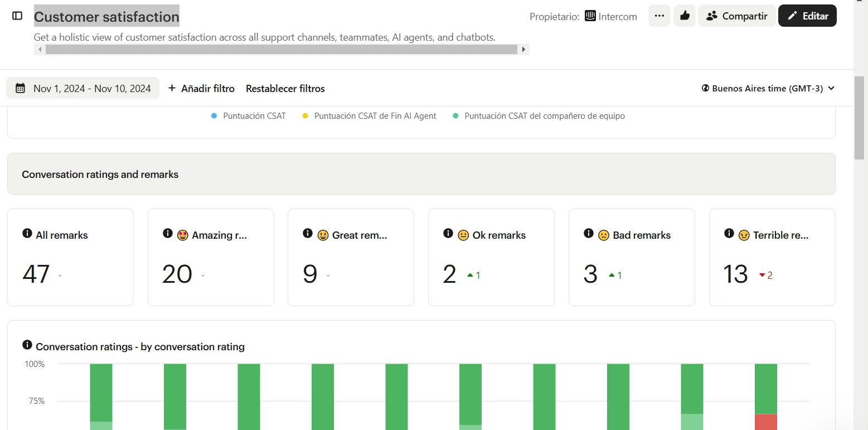The image size is (868, 430).
Task: Click Añadir filtro to add a filter
Action: coord(201,88)
